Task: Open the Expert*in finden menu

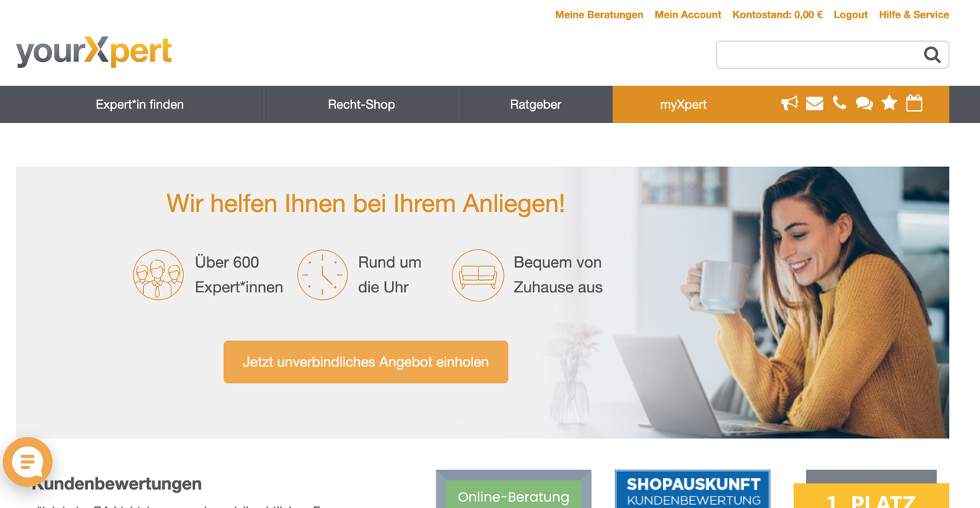Action: [139, 104]
